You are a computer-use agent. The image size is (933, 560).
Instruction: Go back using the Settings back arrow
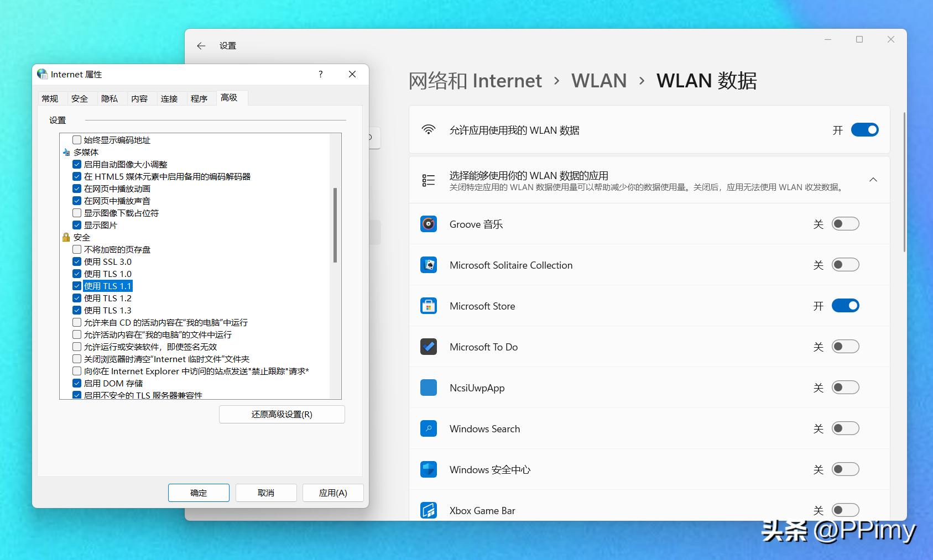point(201,46)
